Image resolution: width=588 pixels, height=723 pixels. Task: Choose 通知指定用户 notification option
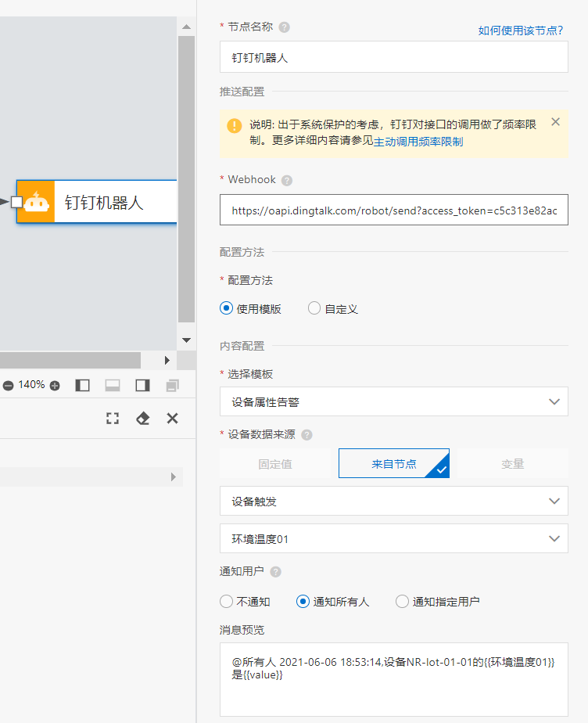(x=402, y=601)
